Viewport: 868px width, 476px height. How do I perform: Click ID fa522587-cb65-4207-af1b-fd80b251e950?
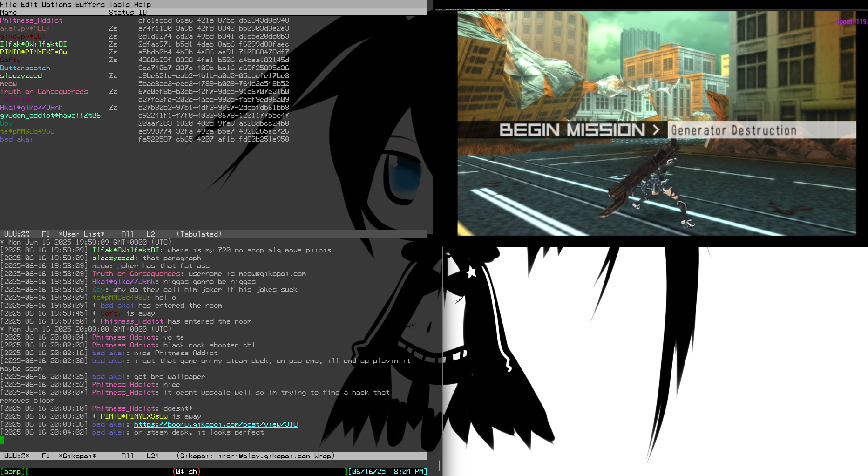pos(214,139)
